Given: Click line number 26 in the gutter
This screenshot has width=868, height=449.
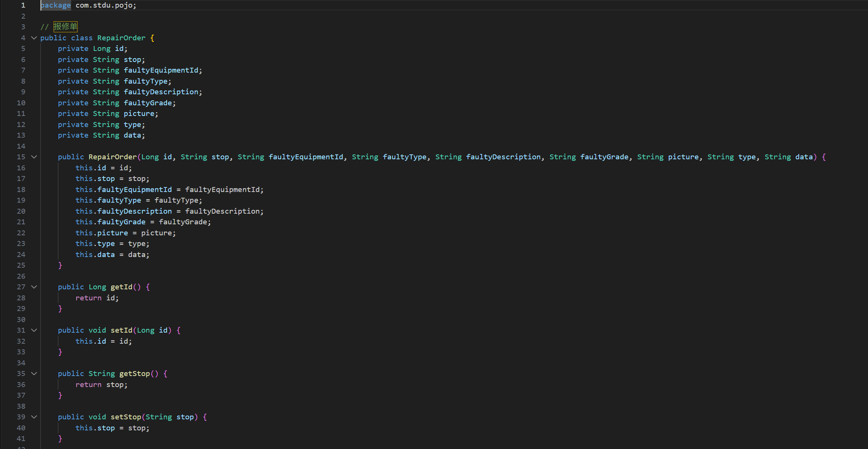Looking at the screenshot, I should pos(21,276).
